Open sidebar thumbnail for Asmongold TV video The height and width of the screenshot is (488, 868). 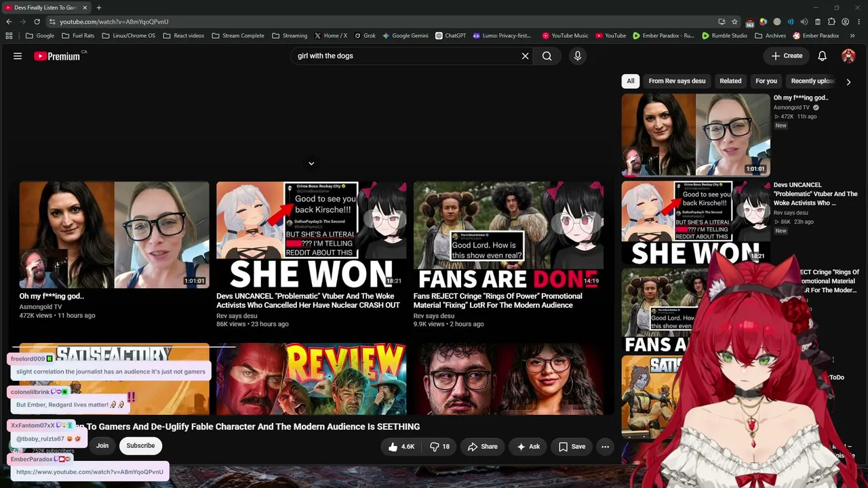696,135
